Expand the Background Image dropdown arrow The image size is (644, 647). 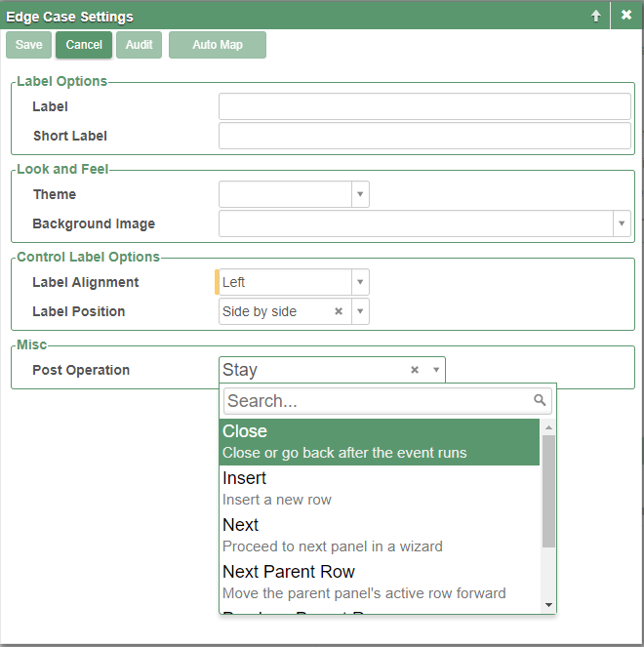pyautogui.click(x=622, y=223)
